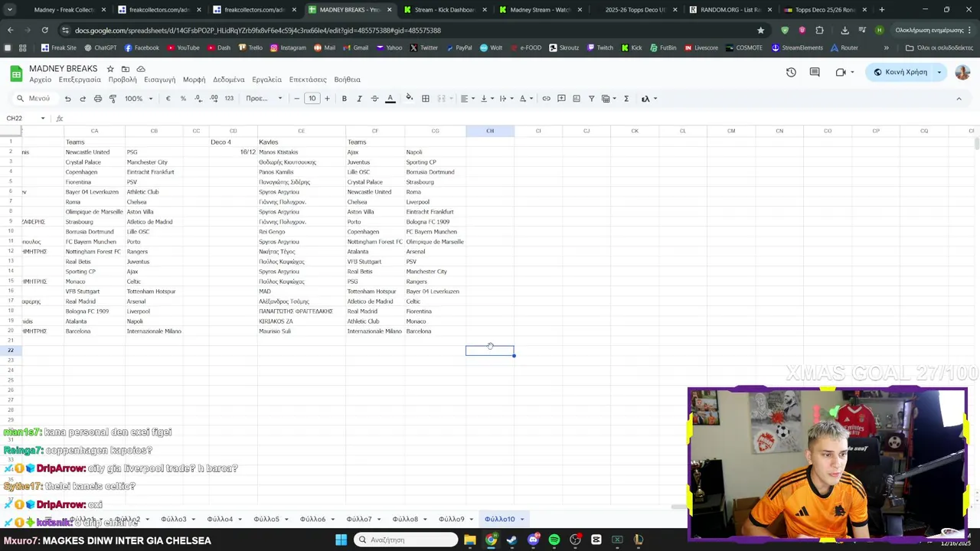Open the cell fill color picker

pyautogui.click(x=410, y=98)
